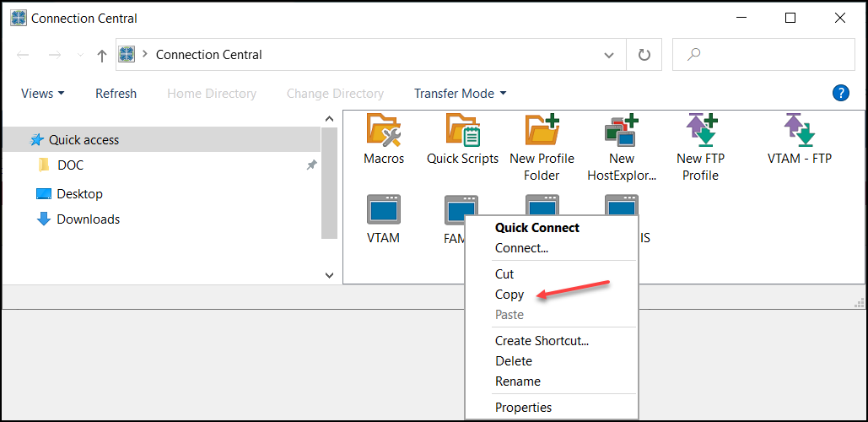Choose Delete in context menu

(513, 361)
